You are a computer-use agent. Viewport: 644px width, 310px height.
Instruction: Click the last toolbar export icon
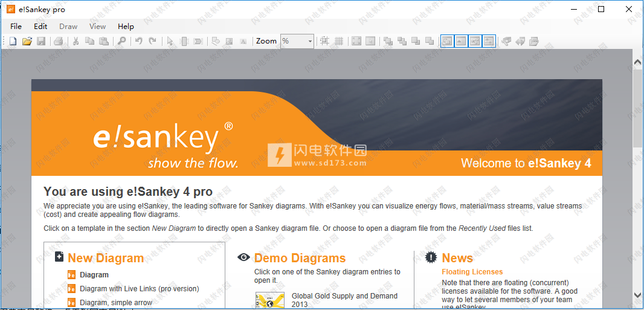pos(534,41)
